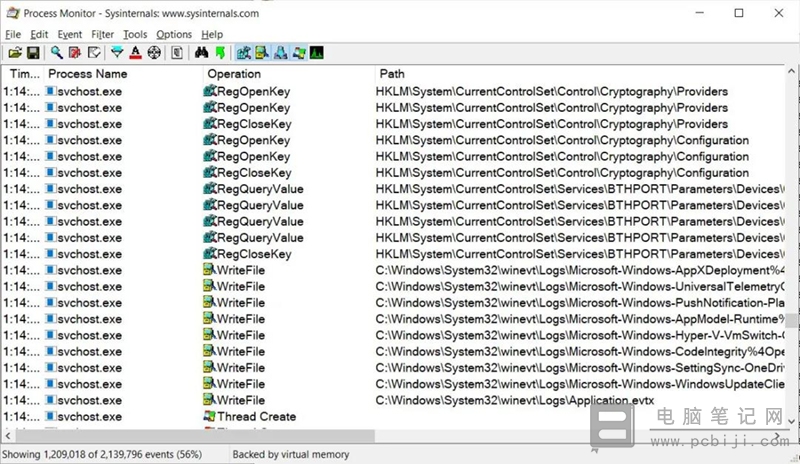The width and height of the screenshot is (800, 464).
Task: Select the Microsoft-Windows-AppModel-Runtime log path
Action: coord(580,319)
